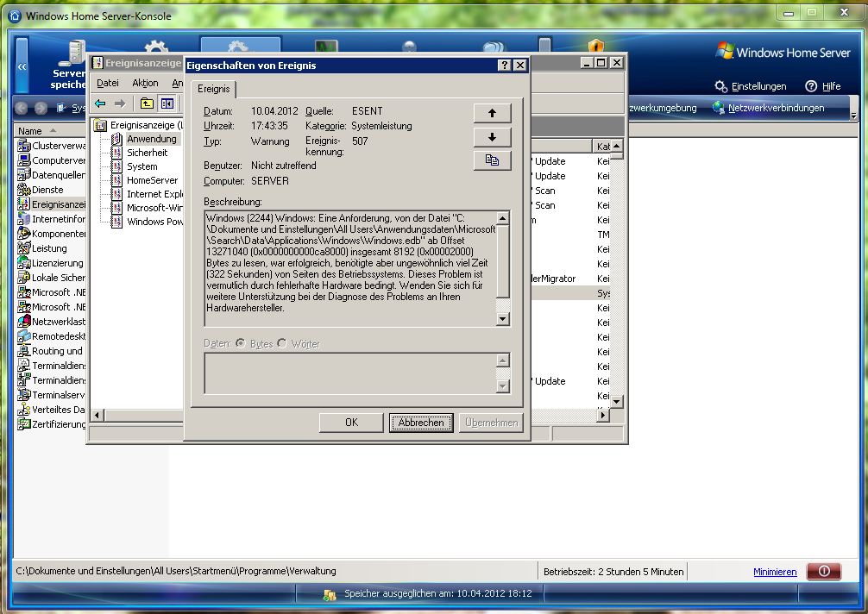Open the Server speicher tab in the console

click(x=68, y=66)
